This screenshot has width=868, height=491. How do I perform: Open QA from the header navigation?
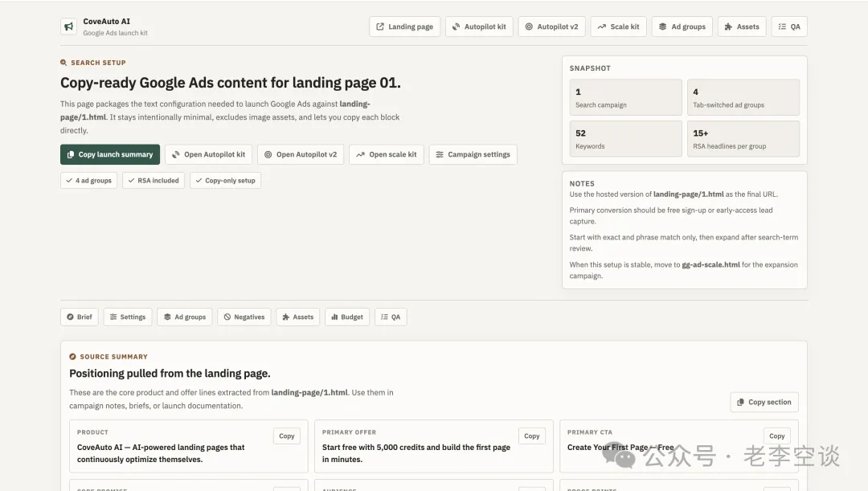tap(789, 27)
